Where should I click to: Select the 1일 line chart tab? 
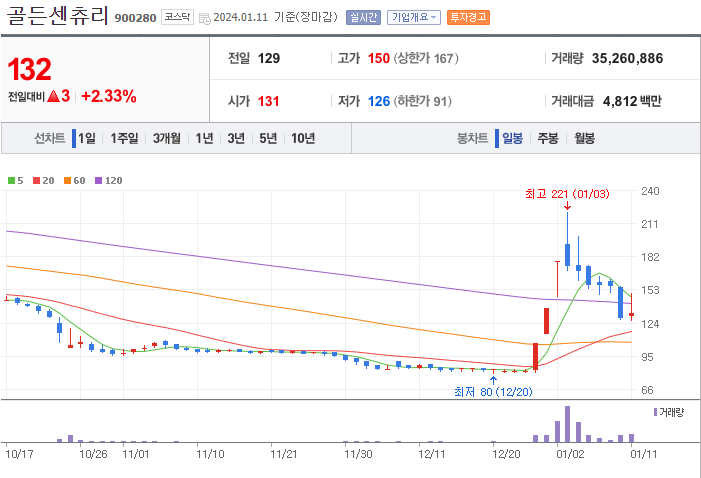87,138
